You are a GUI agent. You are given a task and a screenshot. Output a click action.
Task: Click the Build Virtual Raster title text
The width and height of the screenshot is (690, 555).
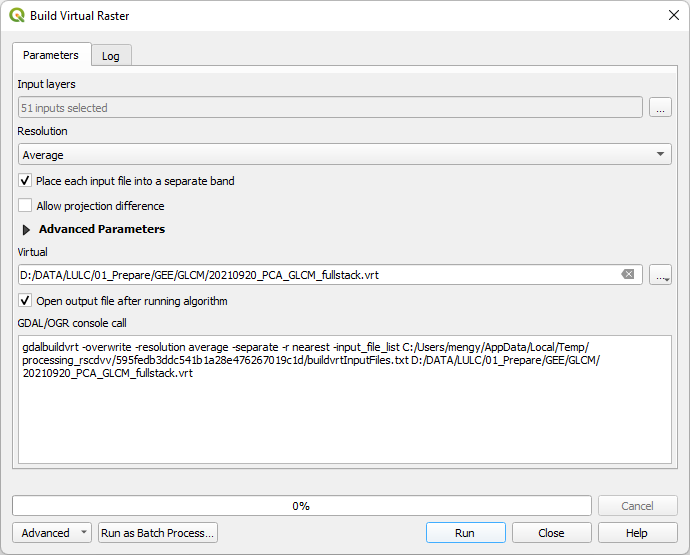[x=80, y=16]
